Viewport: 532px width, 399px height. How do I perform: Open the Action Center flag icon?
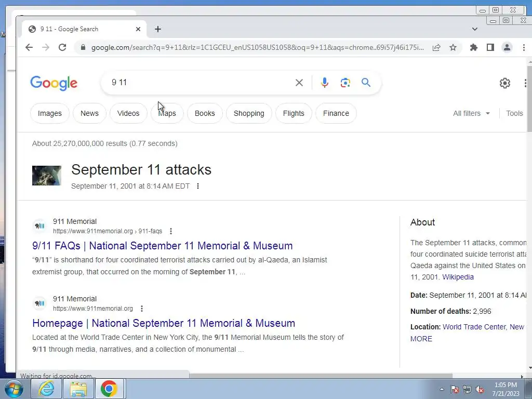click(x=455, y=390)
